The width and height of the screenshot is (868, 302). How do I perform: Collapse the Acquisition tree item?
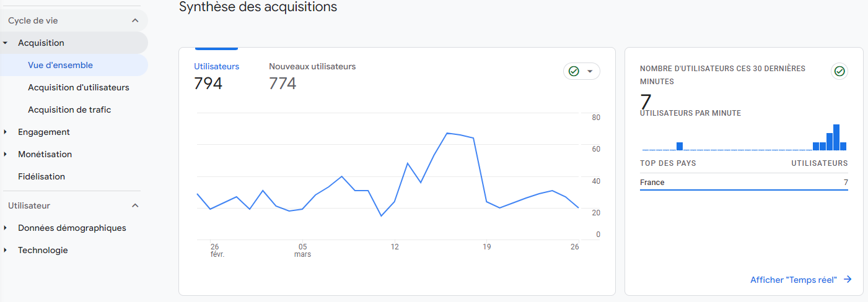tap(6, 43)
